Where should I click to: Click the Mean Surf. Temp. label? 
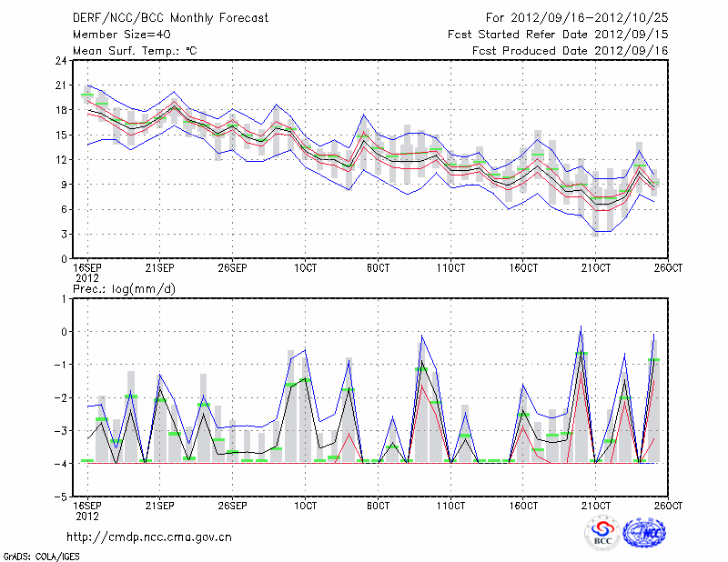135,51
